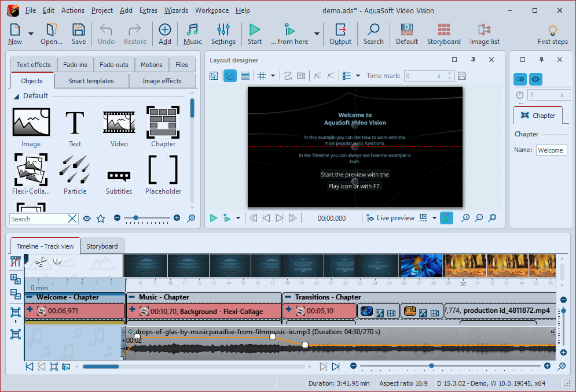Viewport: 576px width, 392px height.
Task: Open Music from the toolbar
Action: click(193, 34)
